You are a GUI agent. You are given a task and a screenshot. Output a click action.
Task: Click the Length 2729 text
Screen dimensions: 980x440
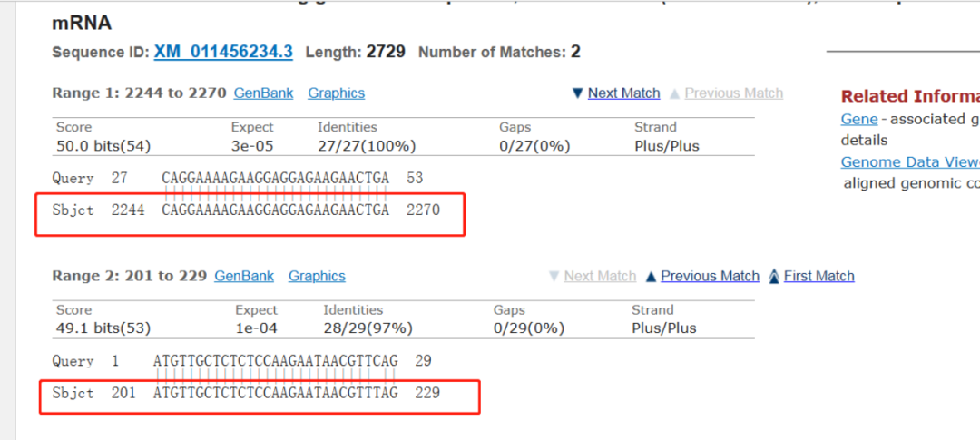(355, 51)
